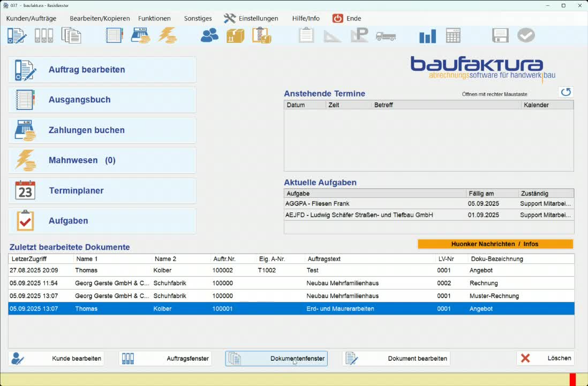The image size is (588, 386).
Task: Open the cash register payments toolbar icon
Action: click(x=141, y=36)
